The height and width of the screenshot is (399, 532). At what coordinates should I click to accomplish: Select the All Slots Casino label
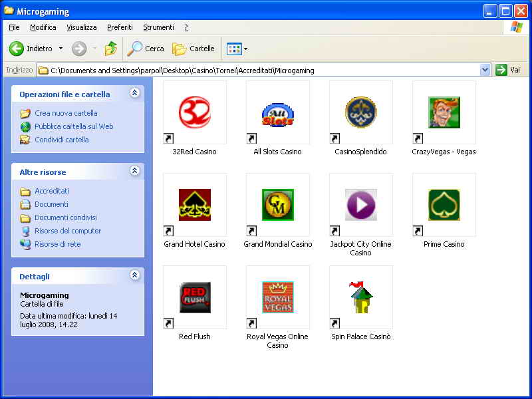278,152
